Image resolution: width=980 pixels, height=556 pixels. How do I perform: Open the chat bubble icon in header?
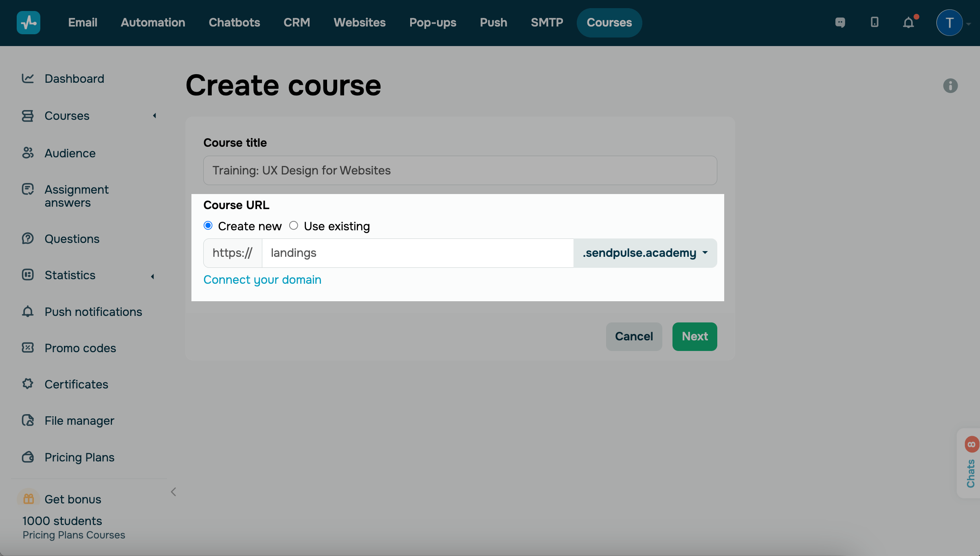point(840,22)
